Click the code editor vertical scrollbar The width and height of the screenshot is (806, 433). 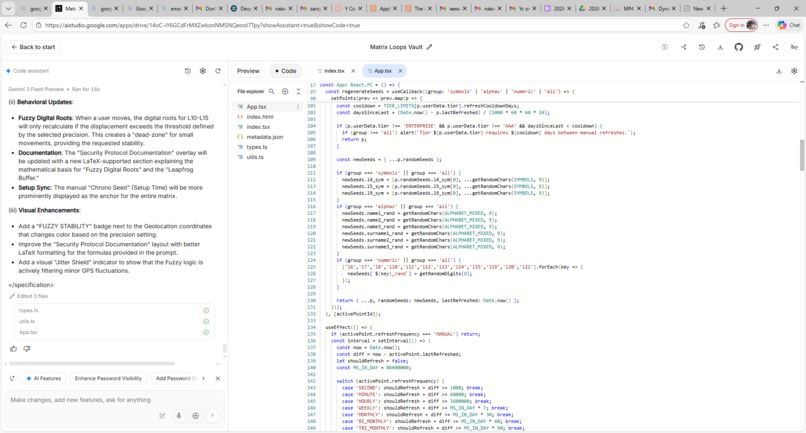[802, 155]
